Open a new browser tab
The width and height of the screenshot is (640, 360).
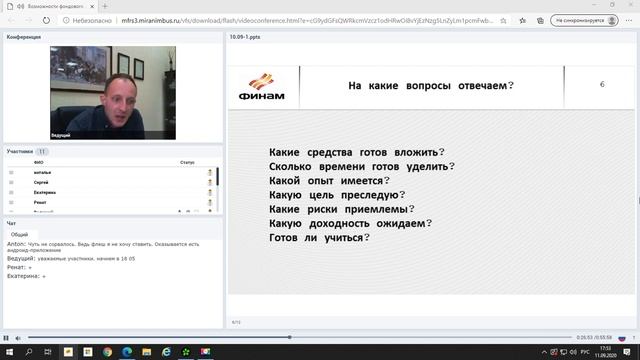pyautogui.click(x=105, y=6)
